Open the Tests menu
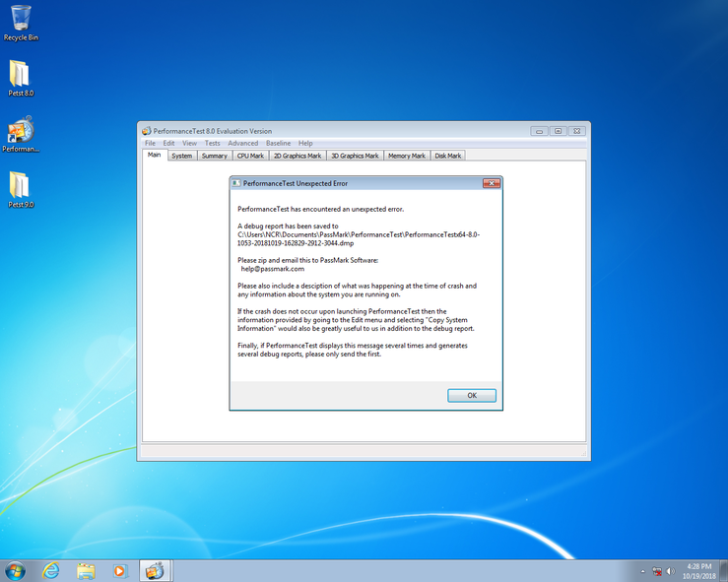This screenshot has height=582, width=728. [x=212, y=143]
